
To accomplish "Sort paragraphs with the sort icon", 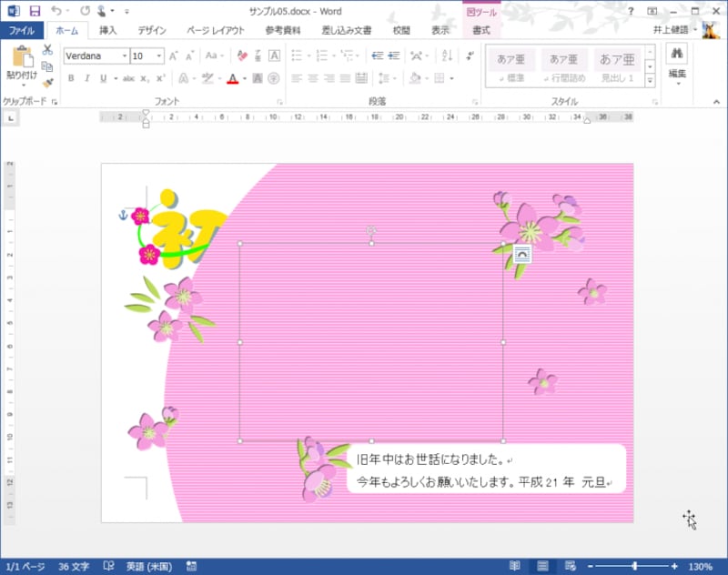I will click(x=446, y=55).
